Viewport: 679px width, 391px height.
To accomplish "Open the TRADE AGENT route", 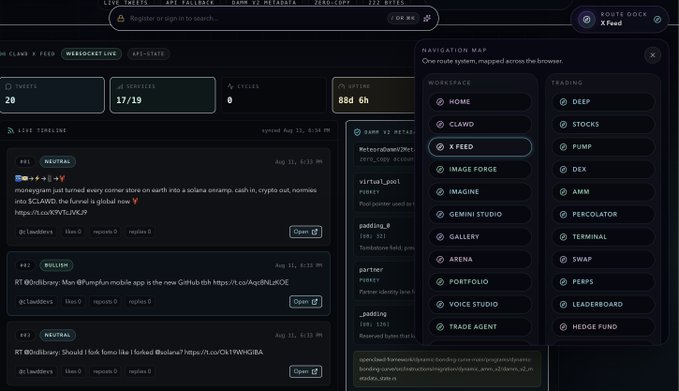I will pyautogui.click(x=480, y=327).
